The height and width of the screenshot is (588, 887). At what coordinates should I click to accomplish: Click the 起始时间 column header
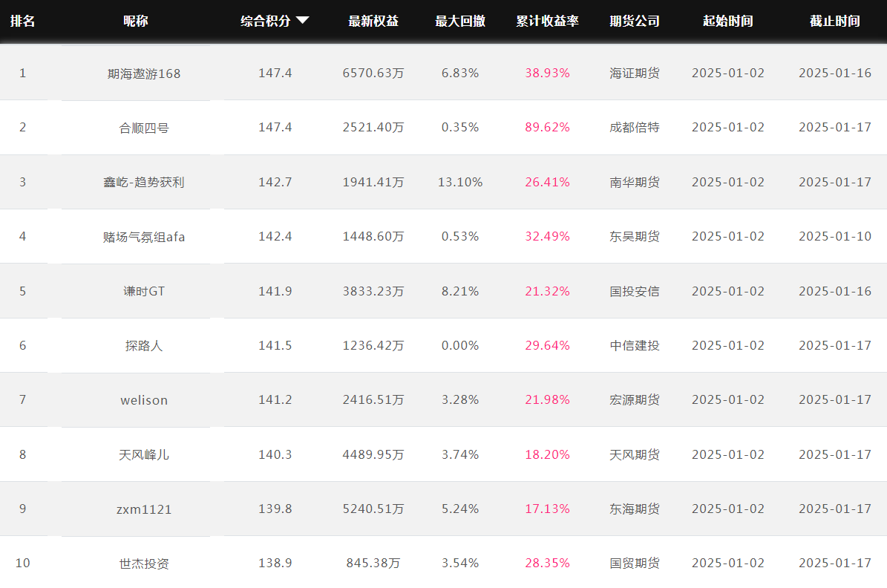click(x=727, y=21)
